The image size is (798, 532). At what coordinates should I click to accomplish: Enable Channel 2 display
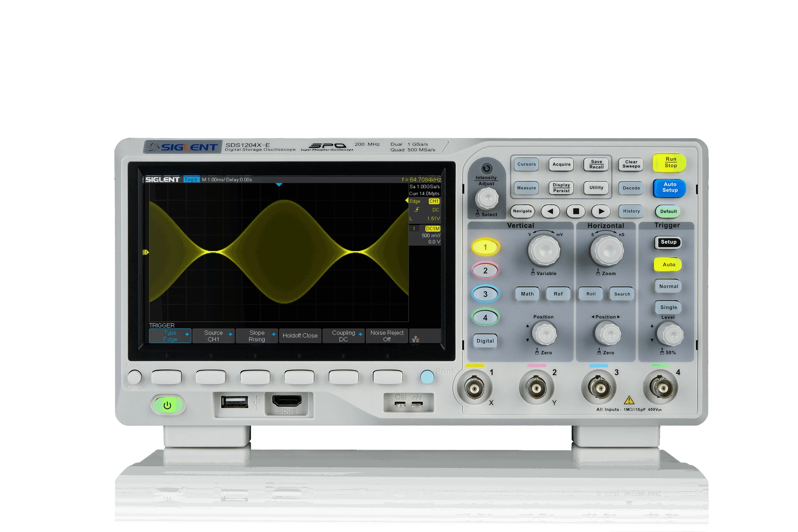pos(485,270)
